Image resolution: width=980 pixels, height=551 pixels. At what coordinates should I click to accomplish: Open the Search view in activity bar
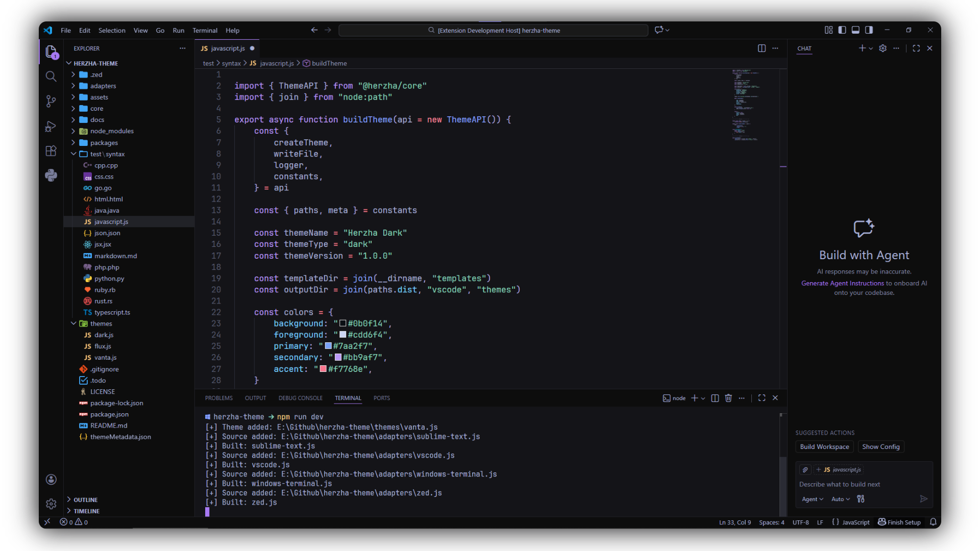[x=51, y=77]
